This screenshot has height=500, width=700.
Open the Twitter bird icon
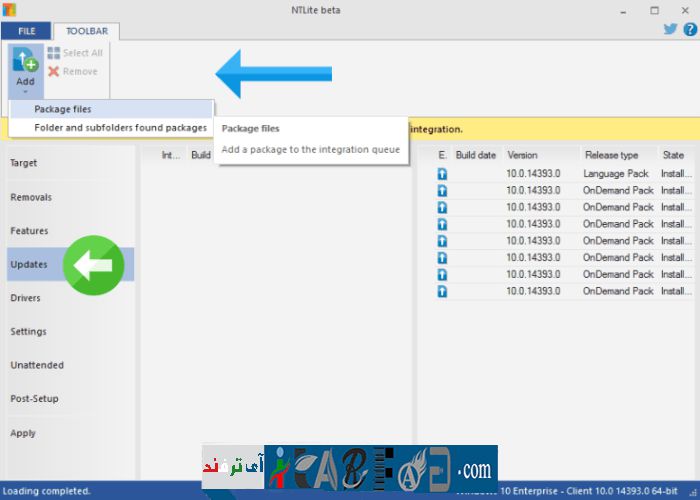point(670,29)
